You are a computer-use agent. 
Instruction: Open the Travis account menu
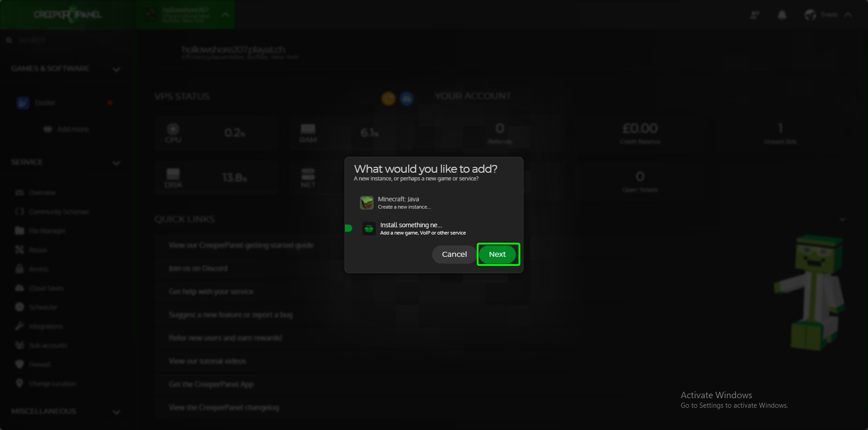[x=828, y=15]
